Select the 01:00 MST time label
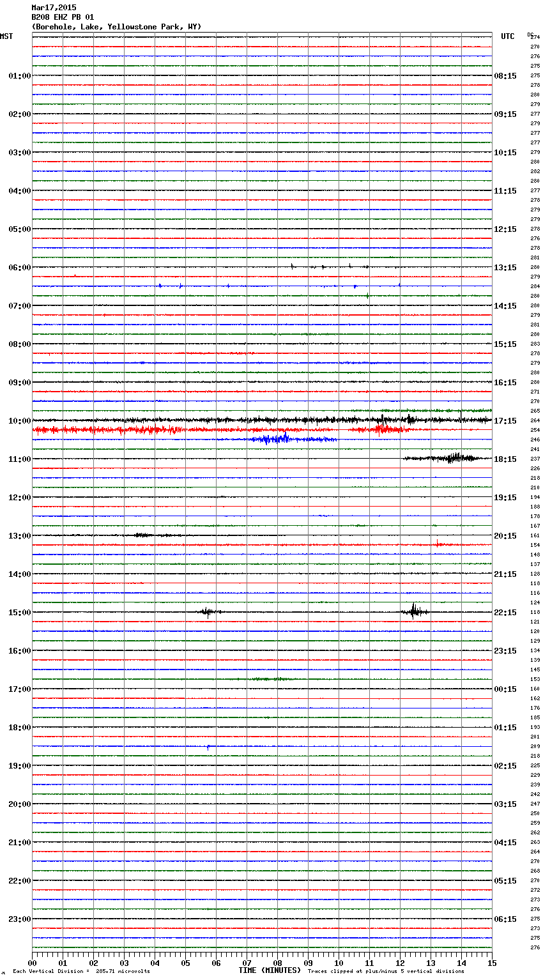The height and width of the screenshot is (980, 543). pyautogui.click(x=19, y=76)
